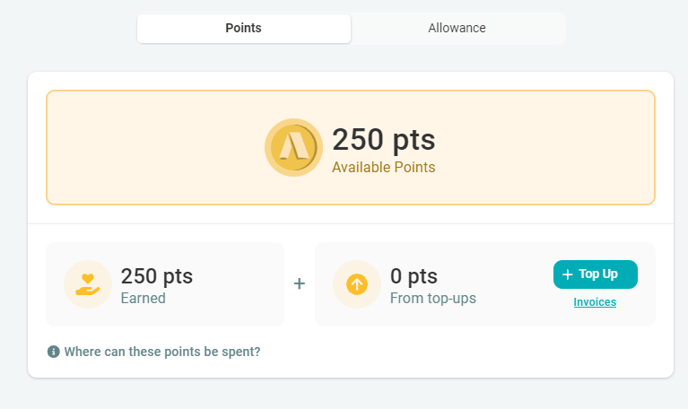Click the hand with heart Earned icon
688x409 pixels.
[88, 284]
